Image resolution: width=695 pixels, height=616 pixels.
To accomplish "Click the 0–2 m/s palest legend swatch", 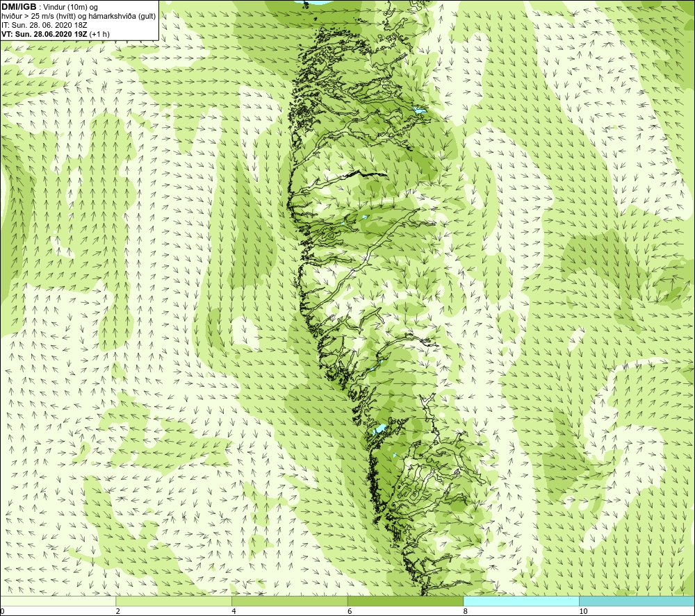I will tap(58, 601).
